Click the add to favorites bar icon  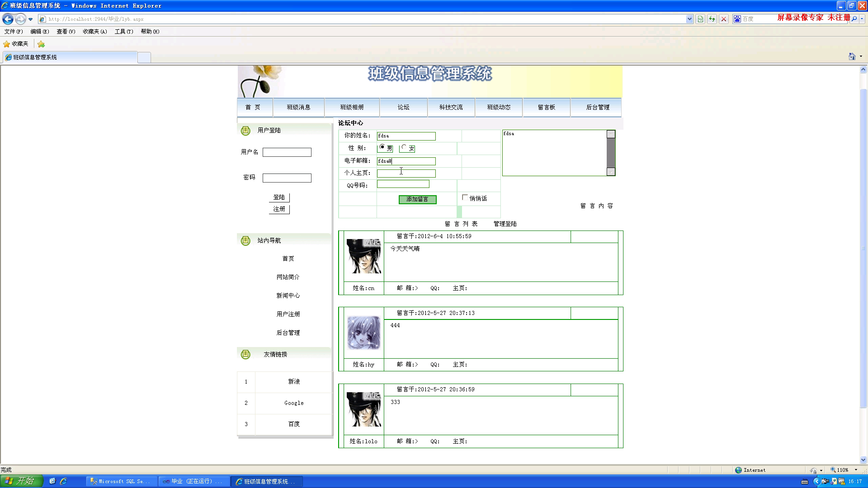point(41,44)
